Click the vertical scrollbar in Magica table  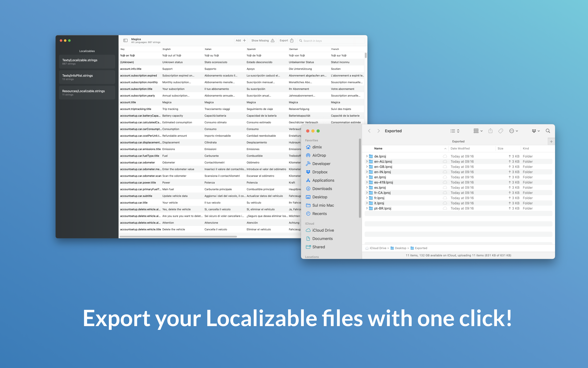366,55
